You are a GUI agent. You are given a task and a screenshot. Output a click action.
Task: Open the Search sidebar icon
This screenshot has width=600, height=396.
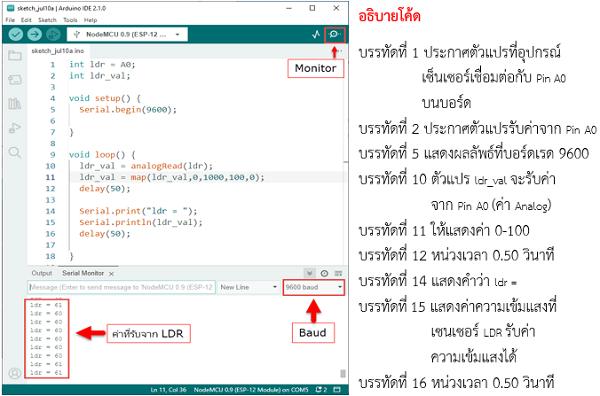click(x=15, y=152)
